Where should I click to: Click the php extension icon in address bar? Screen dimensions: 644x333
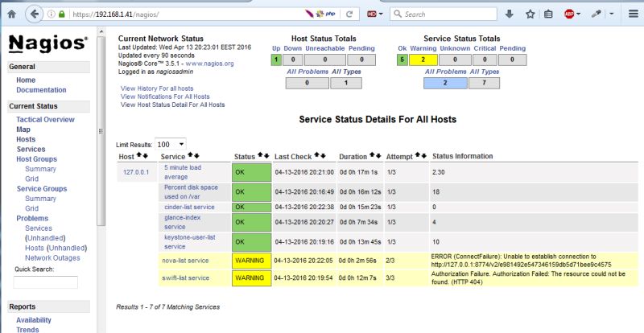[x=330, y=14]
